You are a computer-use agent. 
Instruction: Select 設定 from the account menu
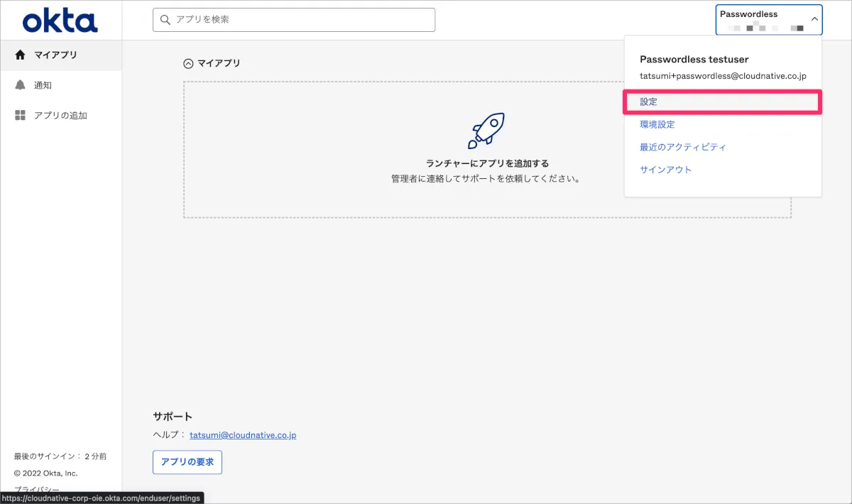pos(649,102)
